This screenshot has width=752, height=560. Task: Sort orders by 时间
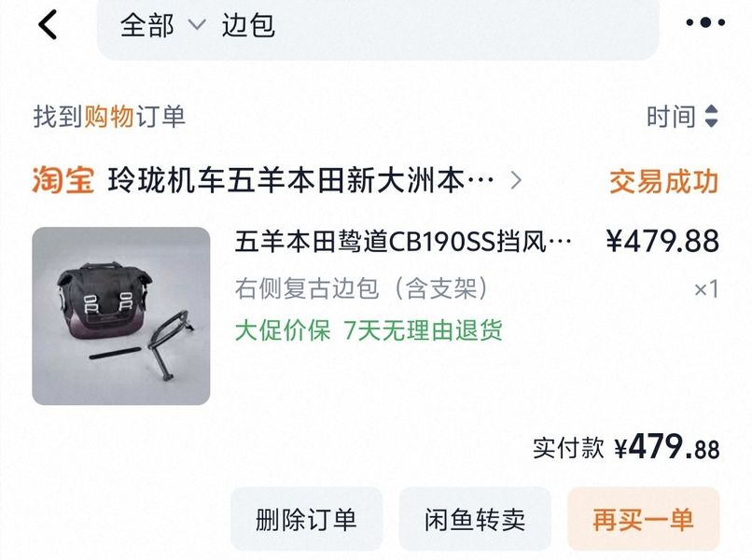pyautogui.click(x=671, y=117)
